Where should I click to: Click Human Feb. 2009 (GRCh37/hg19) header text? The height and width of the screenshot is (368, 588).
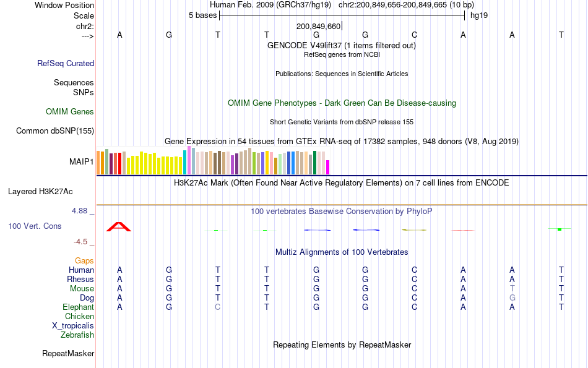coord(270,5)
